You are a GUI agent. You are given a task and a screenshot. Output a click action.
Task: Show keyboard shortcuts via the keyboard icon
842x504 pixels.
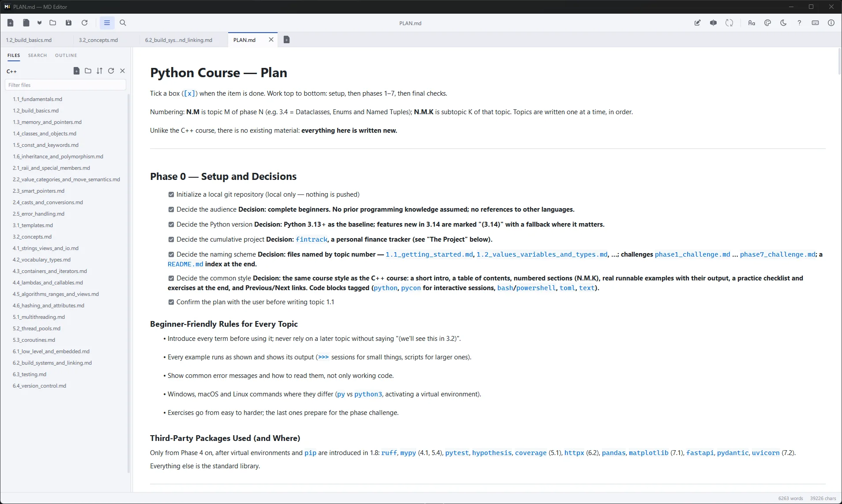816,23
